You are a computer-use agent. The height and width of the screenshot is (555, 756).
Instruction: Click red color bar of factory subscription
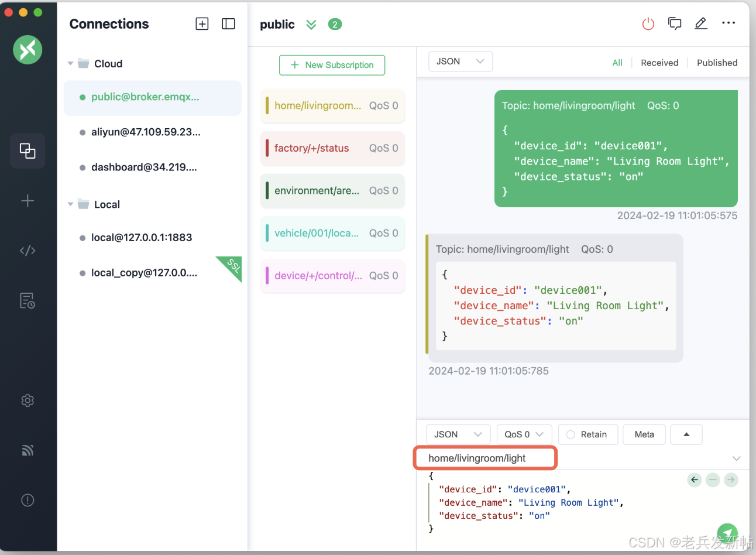267,148
